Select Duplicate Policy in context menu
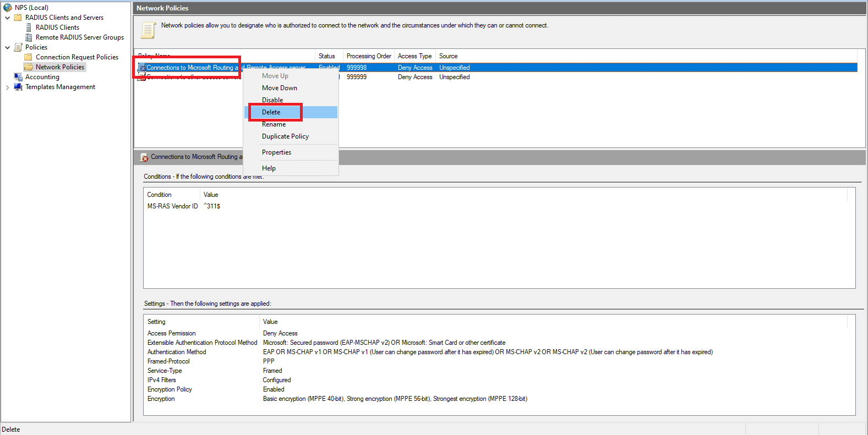This screenshot has width=868, height=435. tap(285, 136)
